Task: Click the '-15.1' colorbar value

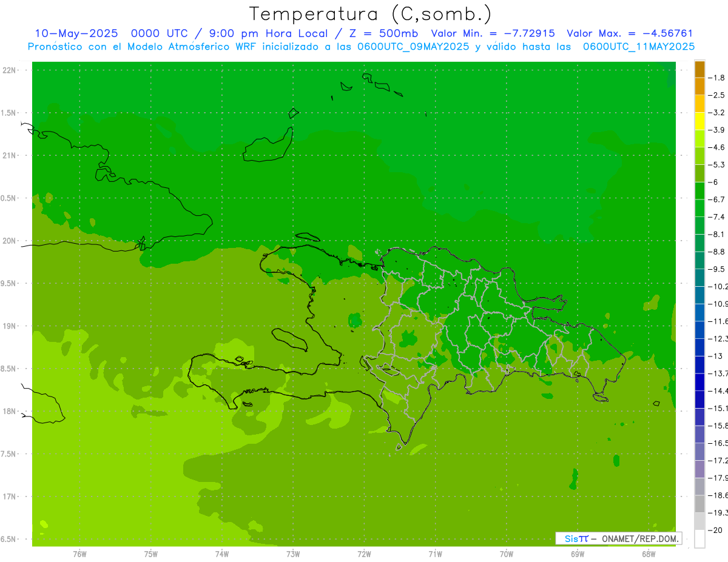Action: (x=718, y=408)
